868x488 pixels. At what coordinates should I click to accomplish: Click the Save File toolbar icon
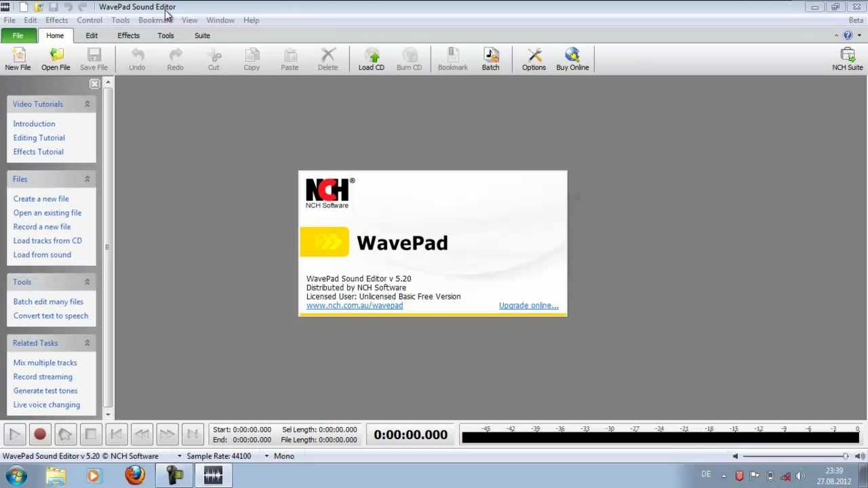click(x=94, y=59)
